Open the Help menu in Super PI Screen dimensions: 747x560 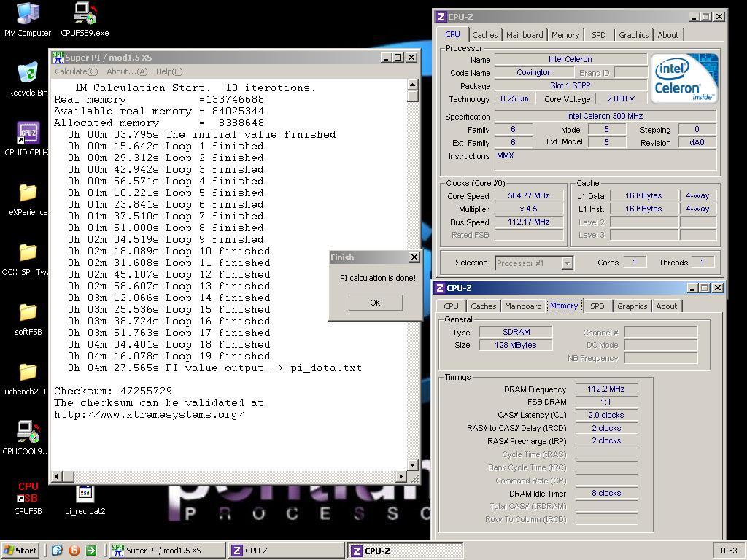[169, 71]
